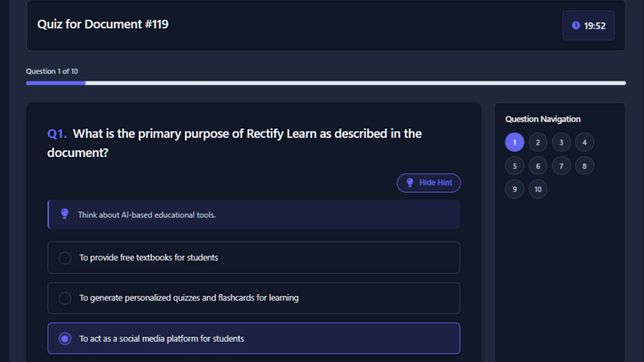This screenshot has height=362, width=644.
Task: Choose personalized quizzes and flashcards radio button
Action: (x=65, y=298)
